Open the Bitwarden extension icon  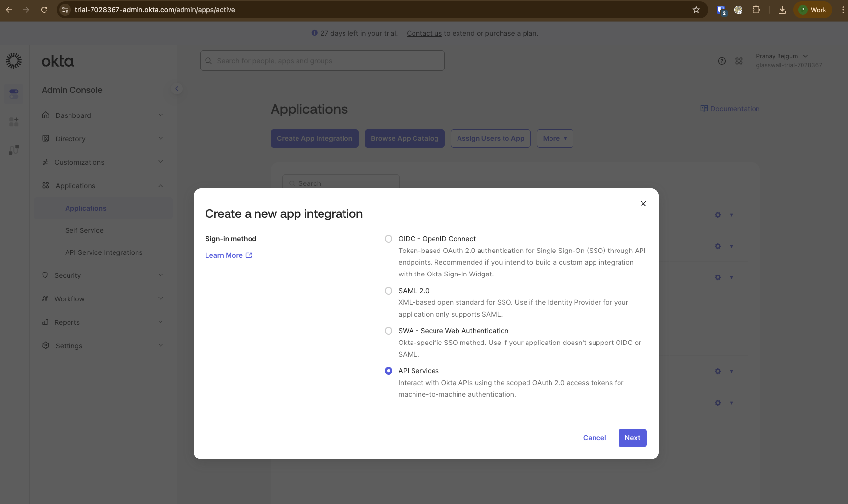(721, 10)
